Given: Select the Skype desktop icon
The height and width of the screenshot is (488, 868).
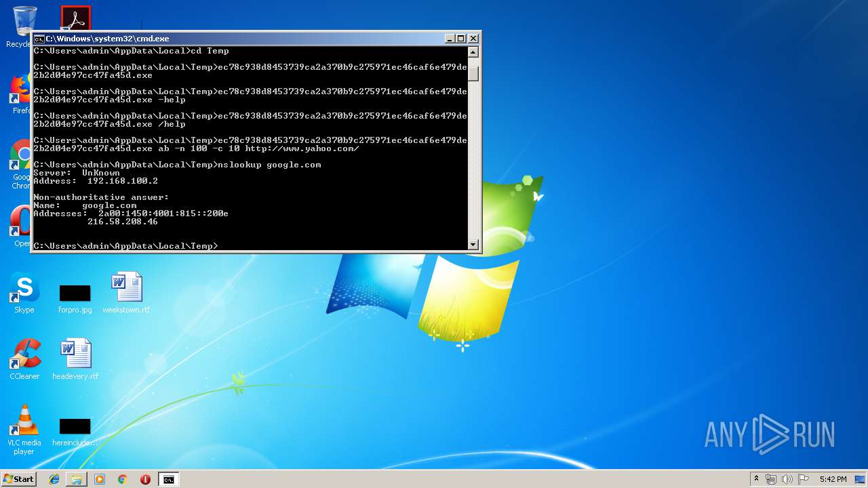Looking at the screenshot, I should [x=24, y=293].
